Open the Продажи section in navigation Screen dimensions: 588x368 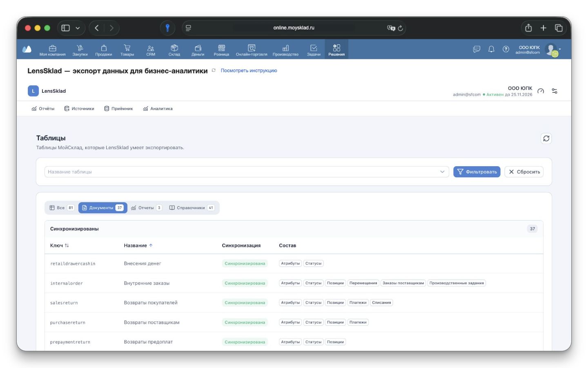pyautogui.click(x=104, y=50)
